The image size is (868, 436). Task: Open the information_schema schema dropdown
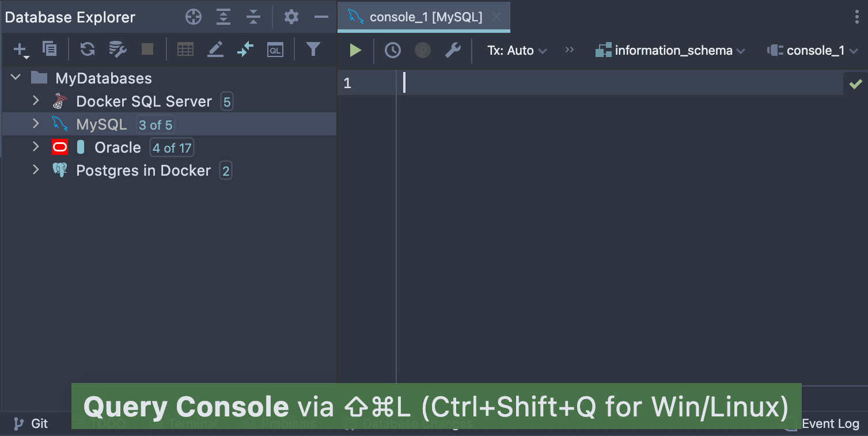pos(670,51)
